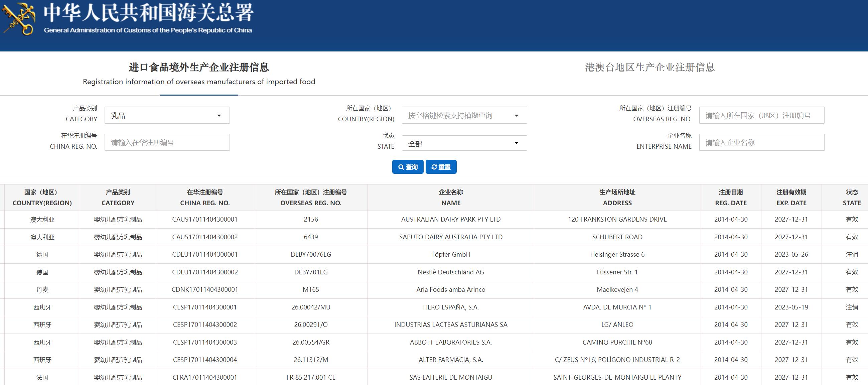The image size is (868, 385).
Task: Click overseas number 26.00042/MU
Action: click(311, 307)
